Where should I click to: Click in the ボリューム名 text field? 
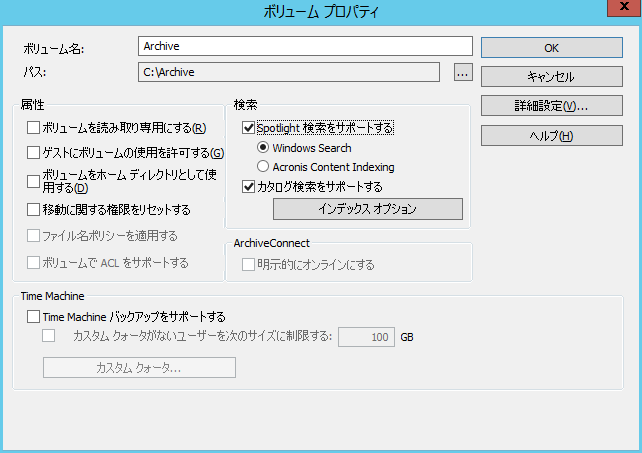click(305, 46)
